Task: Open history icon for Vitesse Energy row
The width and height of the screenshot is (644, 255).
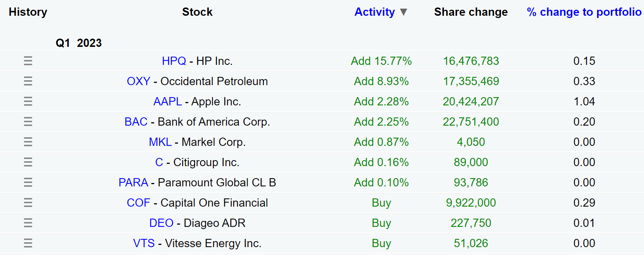Action: [x=28, y=243]
